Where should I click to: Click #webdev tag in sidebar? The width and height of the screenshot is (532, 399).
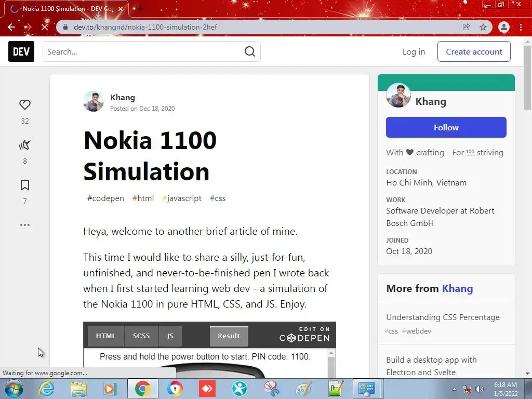(x=416, y=331)
